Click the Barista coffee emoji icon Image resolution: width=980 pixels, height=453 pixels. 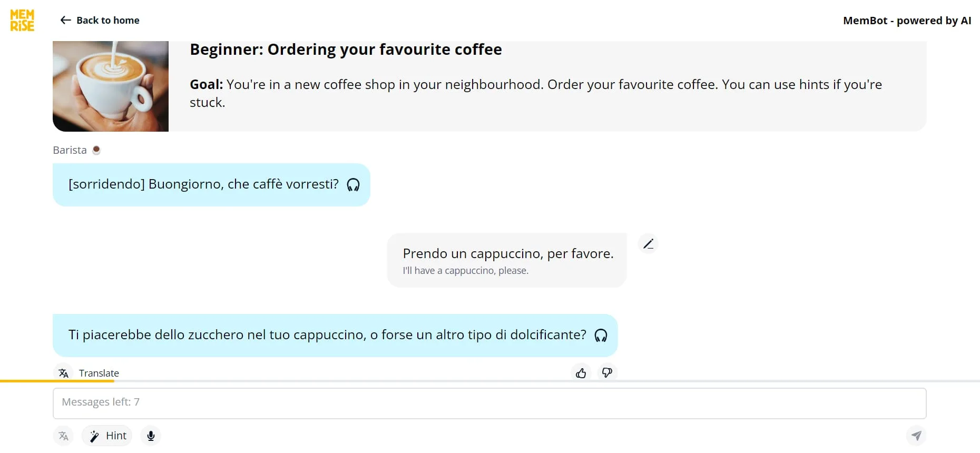pos(96,150)
